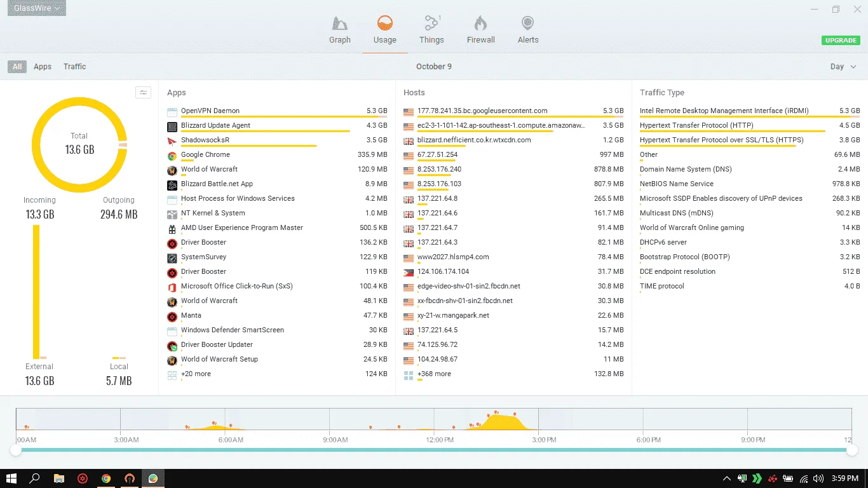Viewport: 868px width, 488px height.
Task: Filter usage view by Traffic
Action: tap(75, 67)
